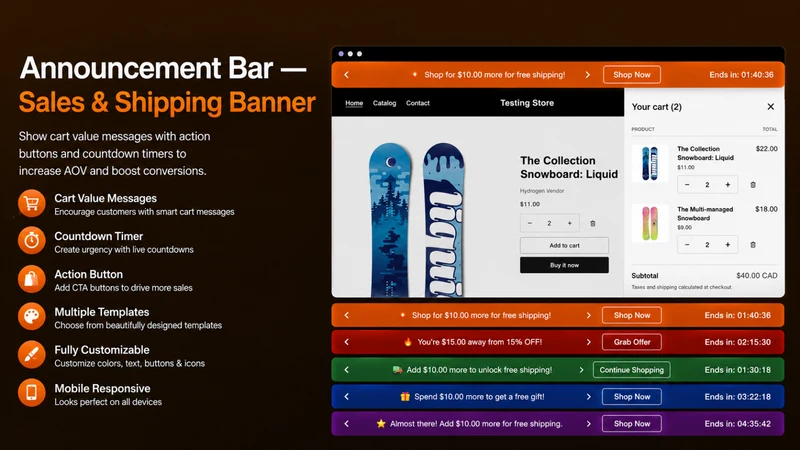The width and height of the screenshot is (800, 450).
Task: Click 'Ends in: 02:15:30' countdown text
Action: click(x=738, y=342)
